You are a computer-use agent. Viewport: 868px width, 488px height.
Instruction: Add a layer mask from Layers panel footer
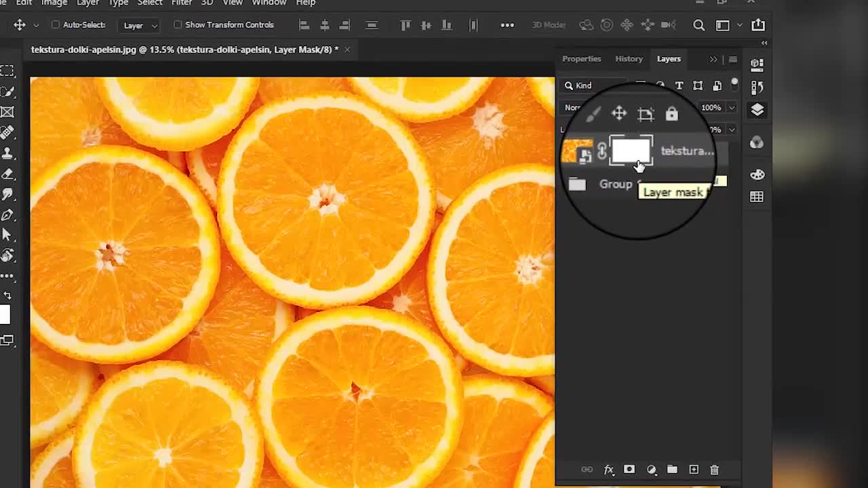coord(629,470)
